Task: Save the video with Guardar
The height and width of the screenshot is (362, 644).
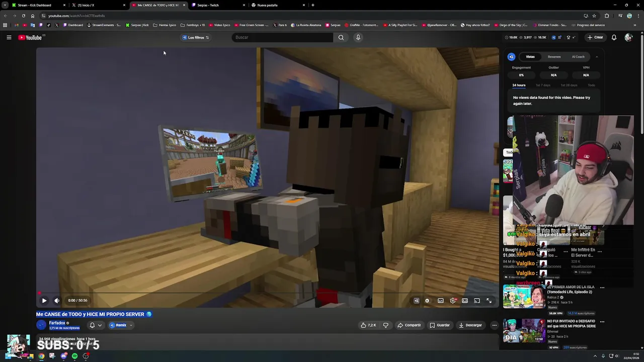Action: (440, 325)
